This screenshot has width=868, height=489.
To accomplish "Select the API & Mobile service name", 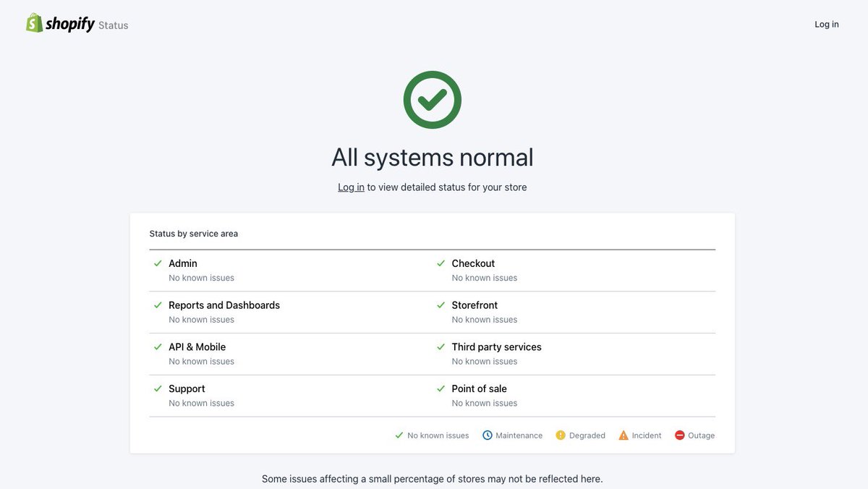I will click(x=197, y=346).
